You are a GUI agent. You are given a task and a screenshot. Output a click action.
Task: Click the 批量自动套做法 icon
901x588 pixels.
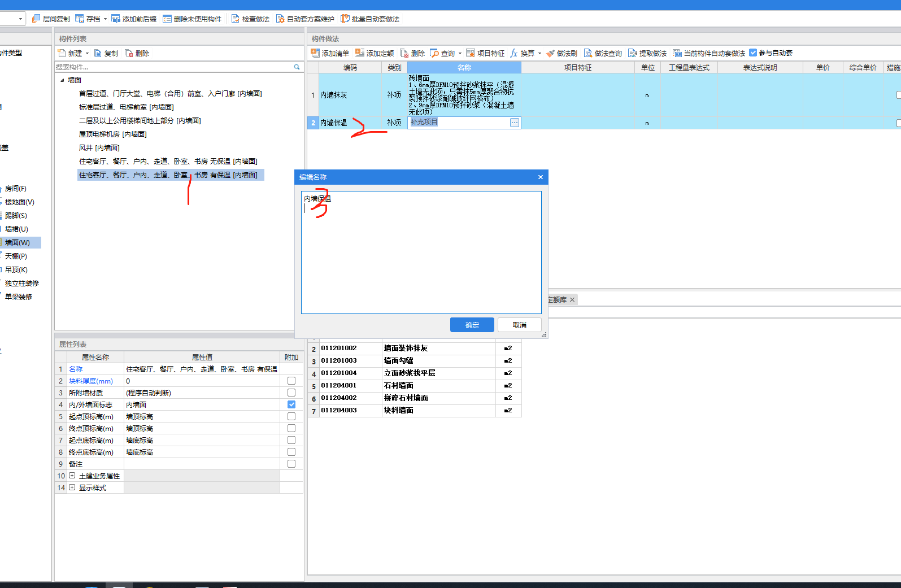[x=345, y=19]
